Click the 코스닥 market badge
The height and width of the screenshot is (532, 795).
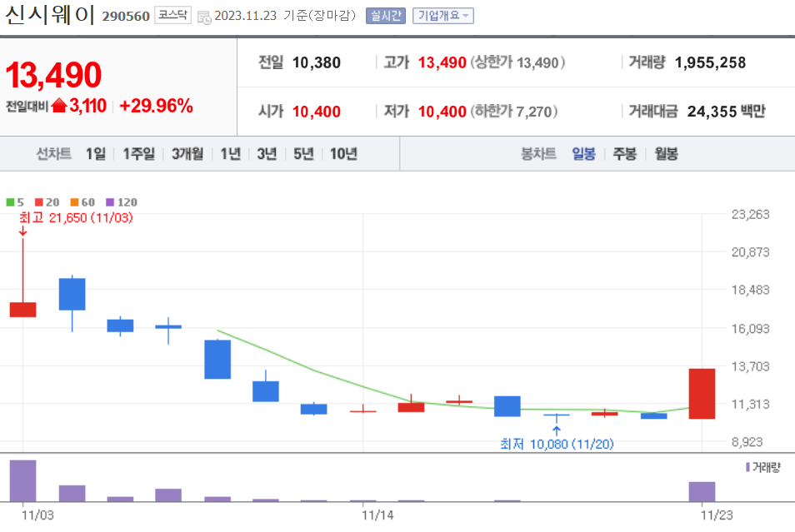coord(172,15)
